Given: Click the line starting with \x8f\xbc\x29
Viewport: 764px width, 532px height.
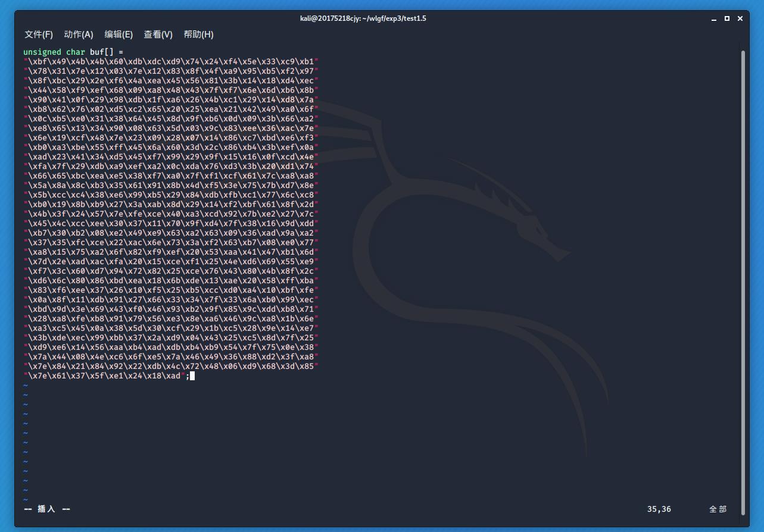Looking at the screenshot, I should tap(171, 81).
